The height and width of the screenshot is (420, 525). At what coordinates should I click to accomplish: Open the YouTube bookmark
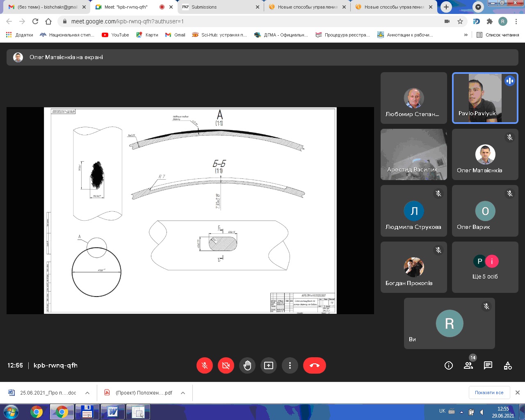[x=116, y=35]
